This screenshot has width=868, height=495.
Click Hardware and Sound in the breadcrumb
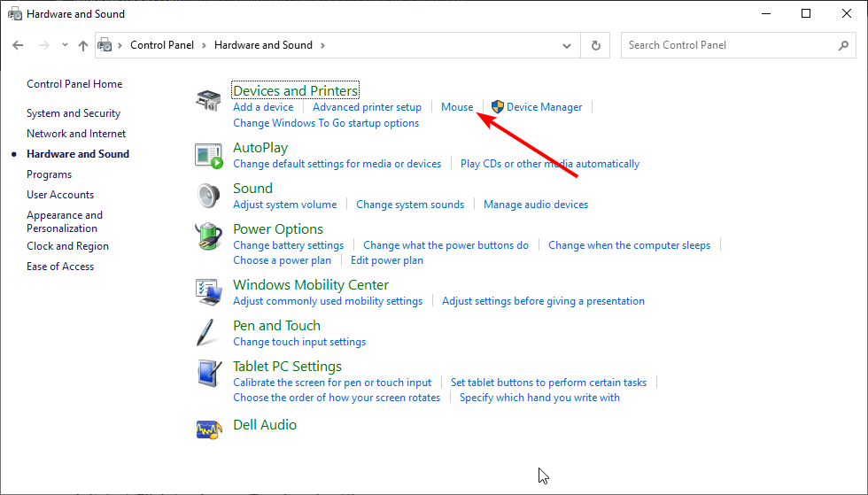[263, 45]
